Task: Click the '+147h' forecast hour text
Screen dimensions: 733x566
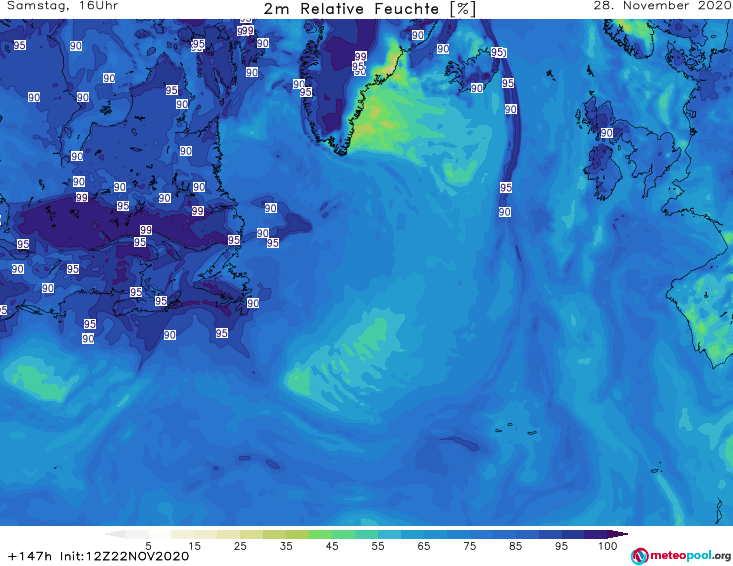Action: point(30,556)
